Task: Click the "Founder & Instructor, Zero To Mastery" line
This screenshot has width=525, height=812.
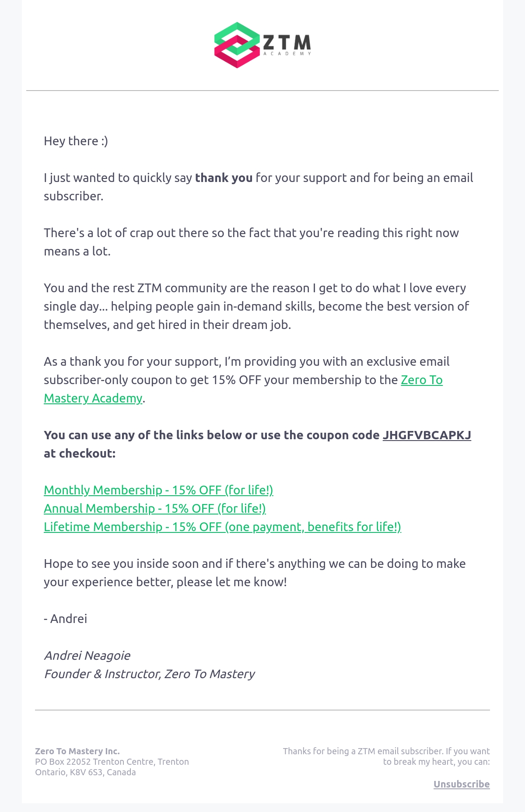Action: [x=149, y=674]
